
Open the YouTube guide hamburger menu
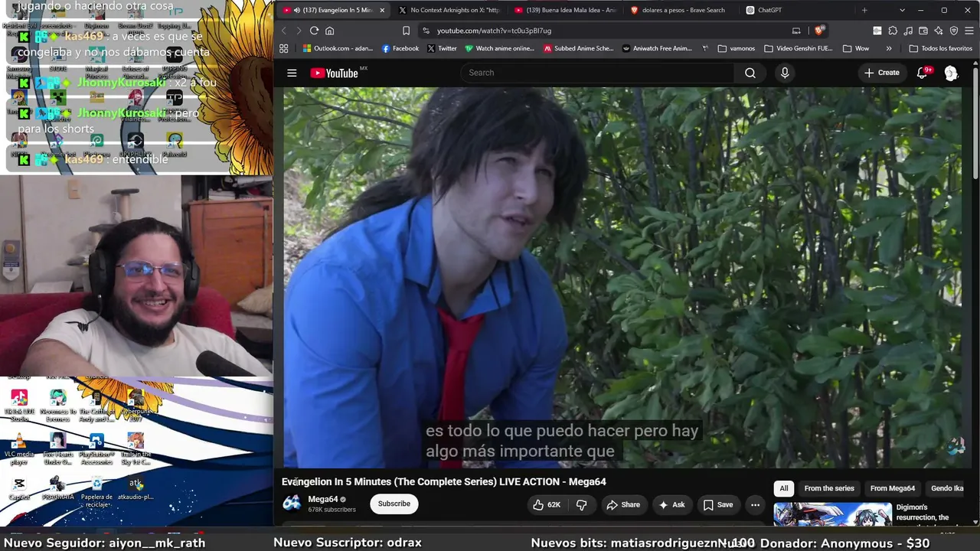coord(292,73)
